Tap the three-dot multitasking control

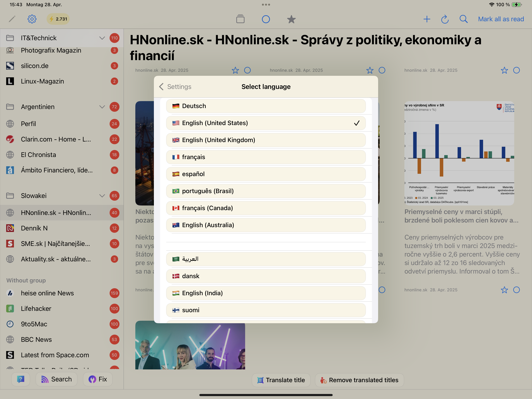[x=266, y=5]
